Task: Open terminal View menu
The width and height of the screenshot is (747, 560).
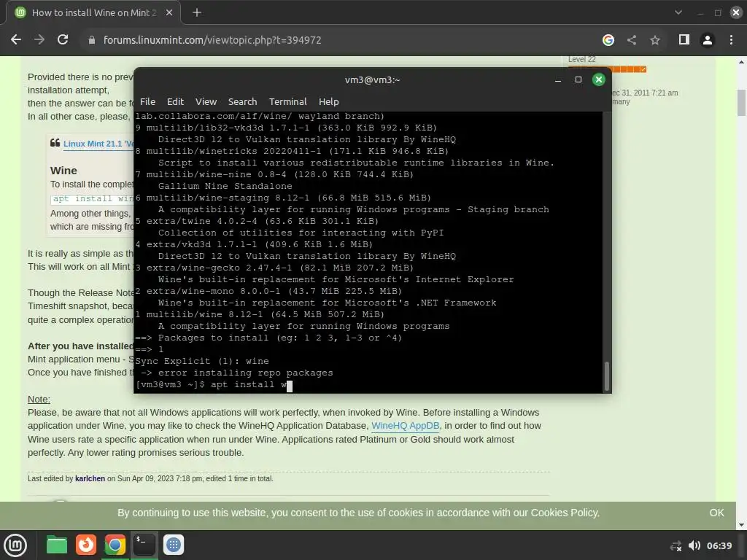Action: coord(206,101)
